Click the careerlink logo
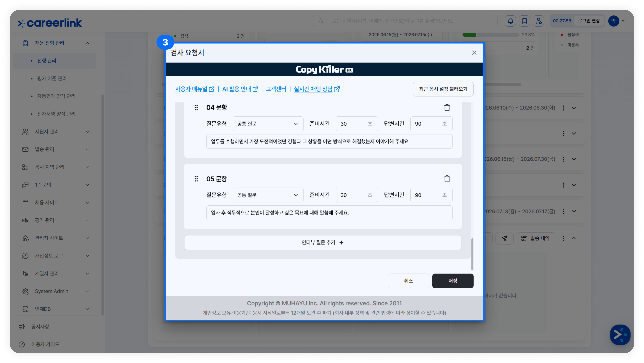 tap(50, 23)
